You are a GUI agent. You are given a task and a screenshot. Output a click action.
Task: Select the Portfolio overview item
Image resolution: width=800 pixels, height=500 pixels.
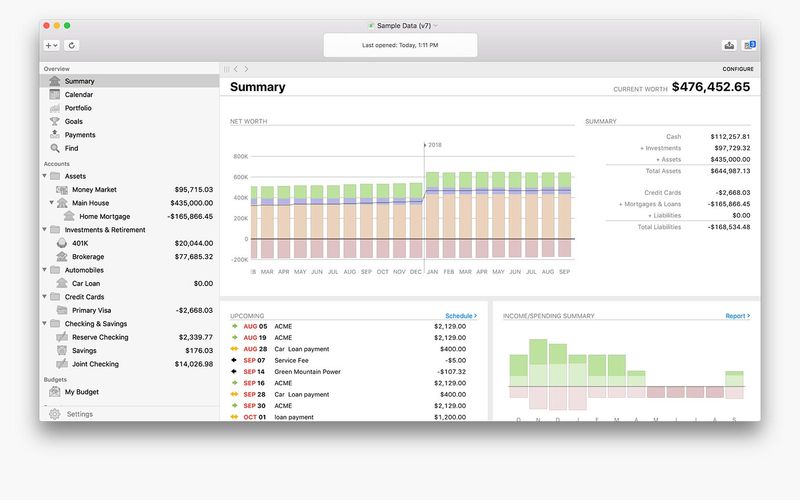[x=130, y=108]
